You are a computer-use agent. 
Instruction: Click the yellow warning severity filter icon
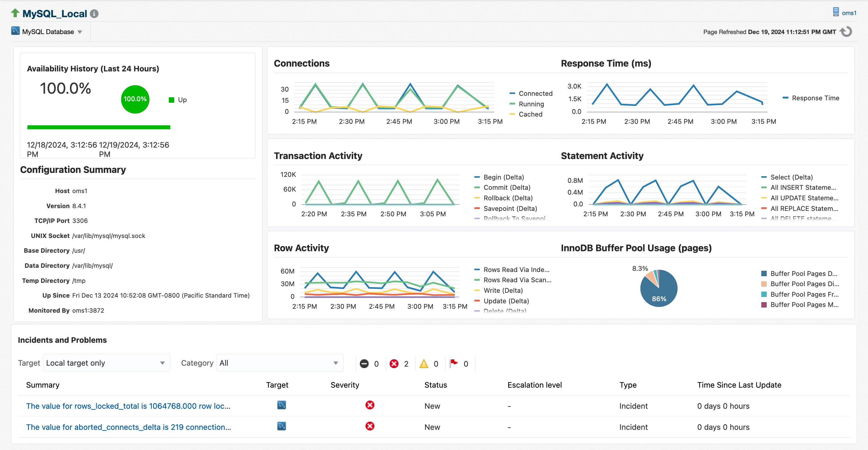point(424,364)
